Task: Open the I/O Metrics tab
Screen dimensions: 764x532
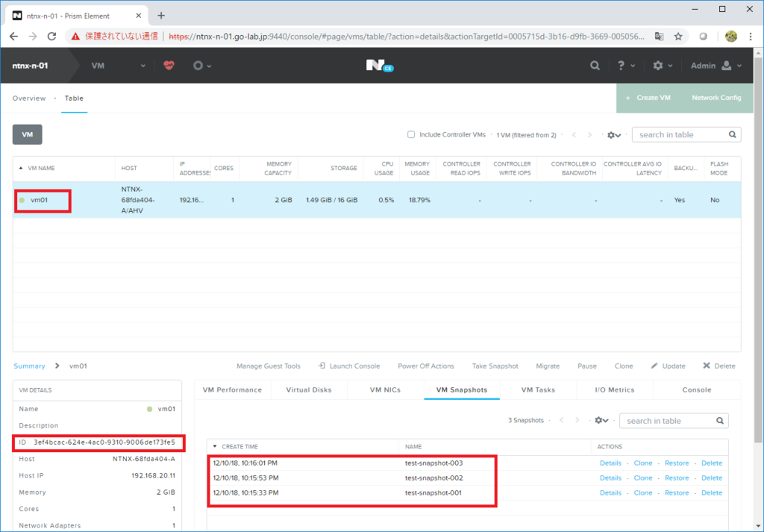Action: click(615, 389)
